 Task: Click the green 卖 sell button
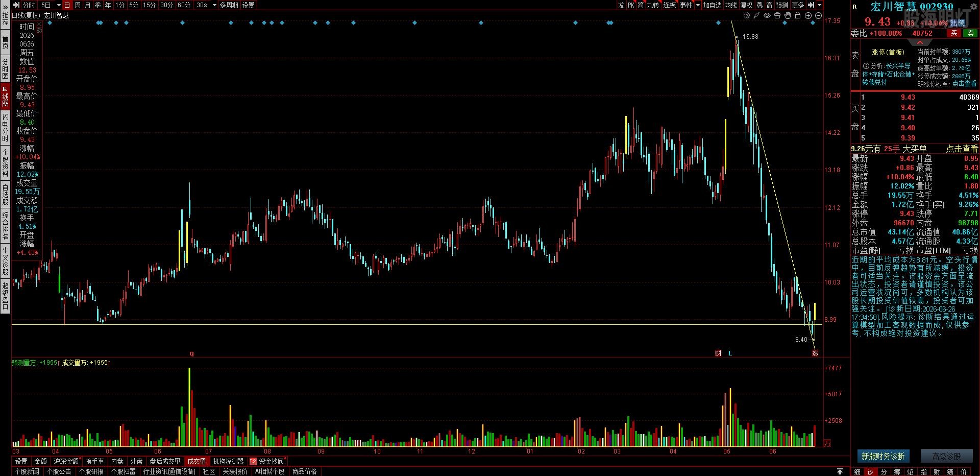click(970, 33)
